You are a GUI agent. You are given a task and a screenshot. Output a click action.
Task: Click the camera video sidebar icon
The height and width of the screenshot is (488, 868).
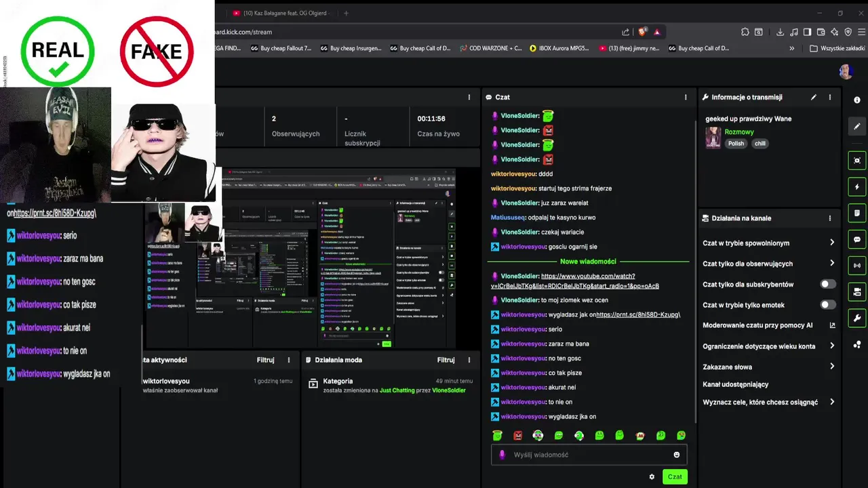(857, 291)
